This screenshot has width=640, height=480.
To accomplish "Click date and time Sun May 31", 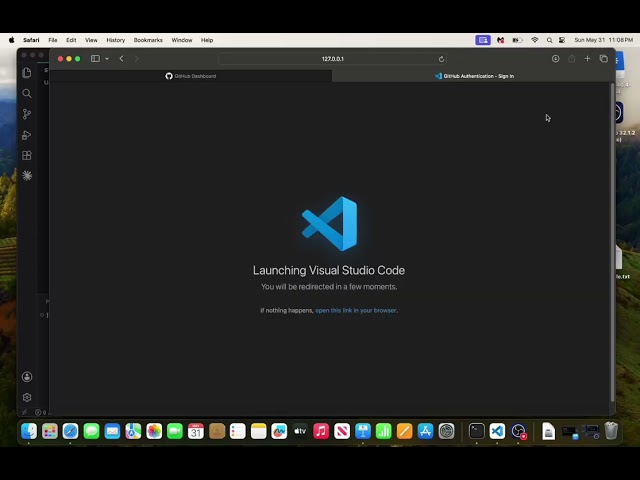I will [603, 40].
